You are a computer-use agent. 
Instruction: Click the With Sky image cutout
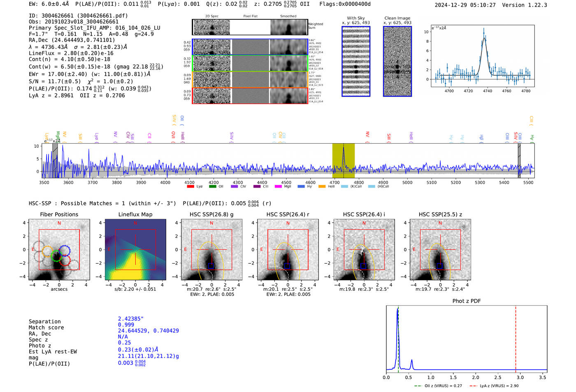[356, 61]
